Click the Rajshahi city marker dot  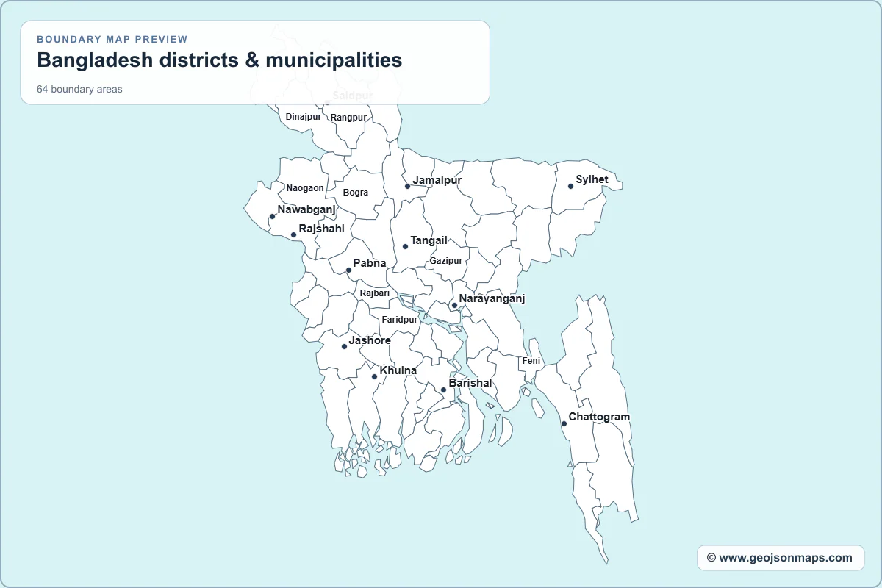(x=293, y=235)
